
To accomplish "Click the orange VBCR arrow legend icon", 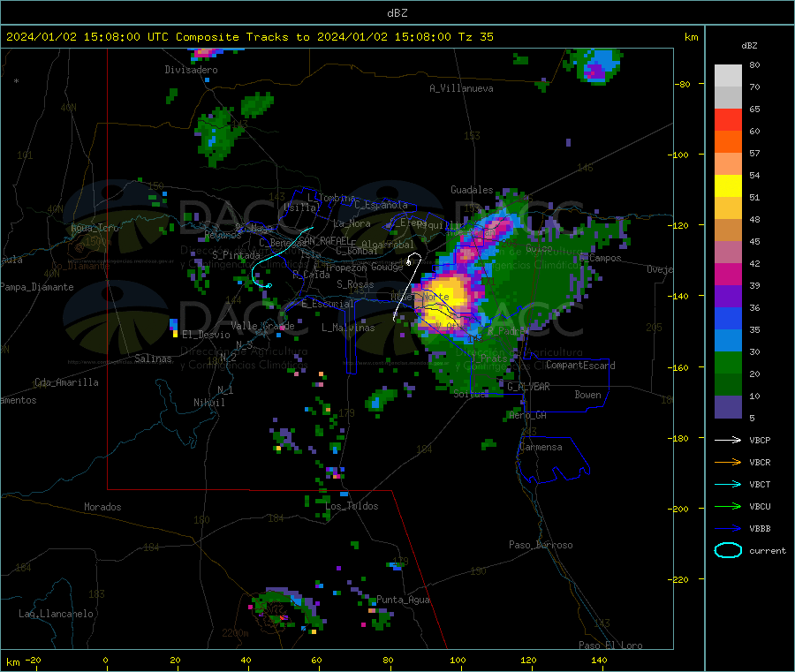I will (x=728, y=462).
